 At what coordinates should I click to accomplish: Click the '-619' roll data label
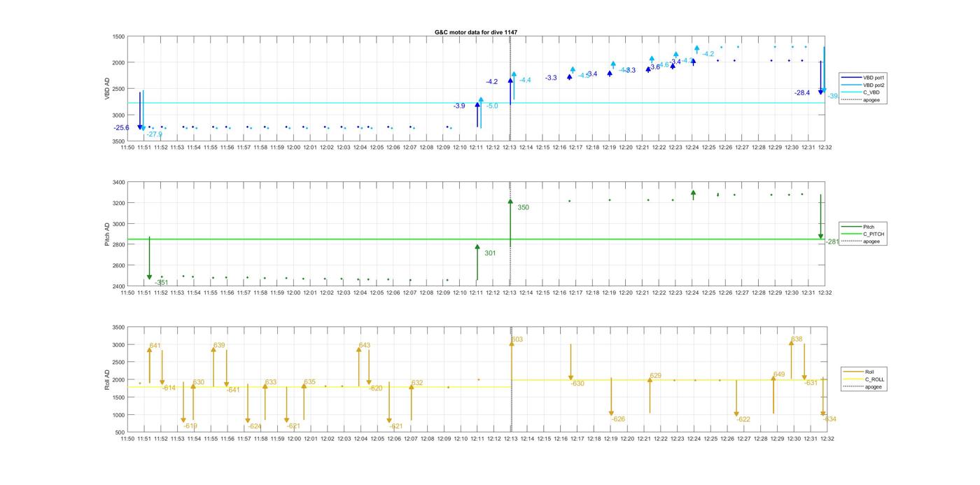click(190, 426)
